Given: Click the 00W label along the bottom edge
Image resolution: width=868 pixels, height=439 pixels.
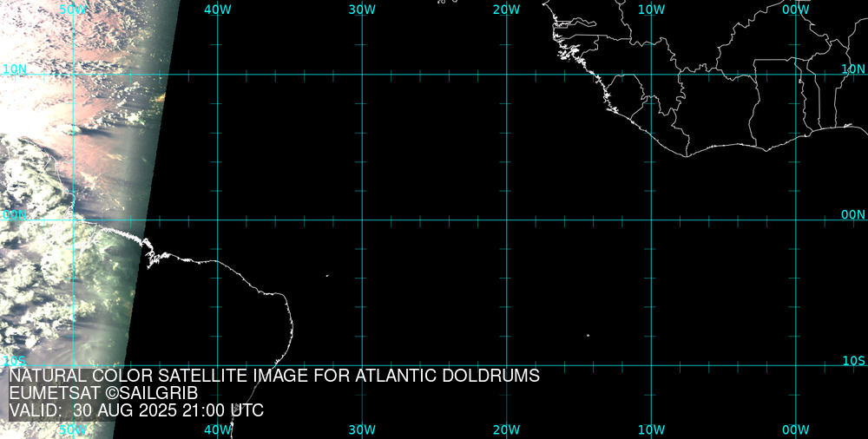Looking at the screenshot, I should [x=796, y=429].
